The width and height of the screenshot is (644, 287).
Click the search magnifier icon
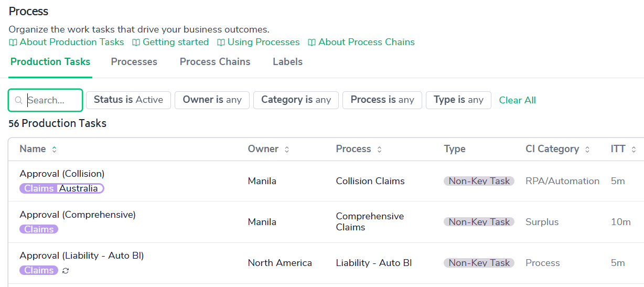pos(19,100)
